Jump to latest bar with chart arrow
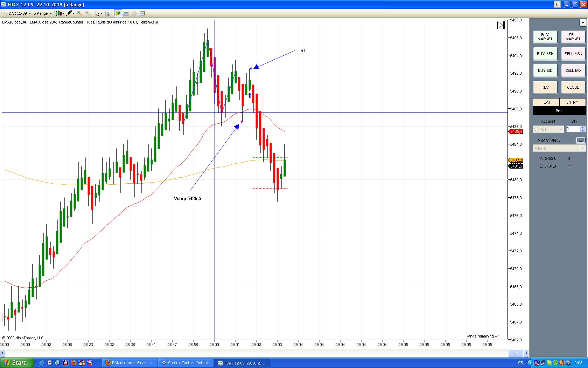Screen dimensions: 588x368 point(501,25)
